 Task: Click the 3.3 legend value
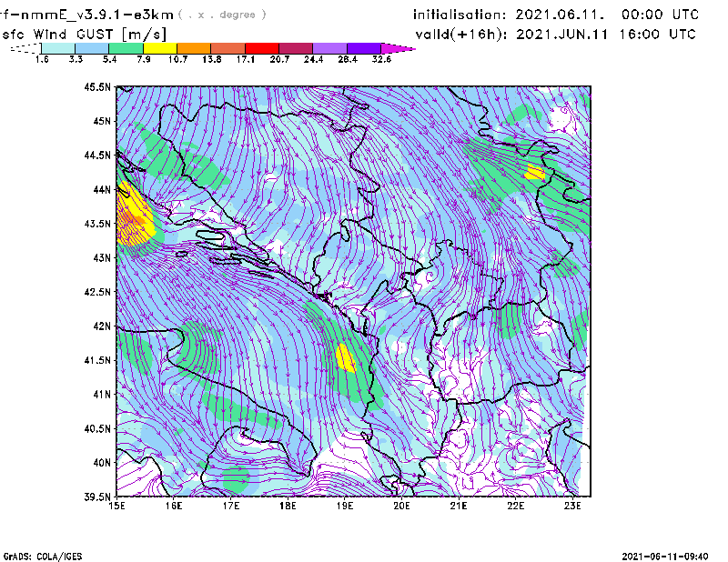click(x=76, y=59)
